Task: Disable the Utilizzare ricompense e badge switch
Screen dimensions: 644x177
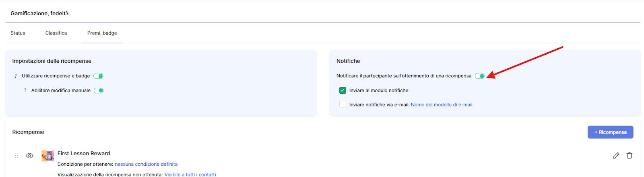Action: pos(99,76)
